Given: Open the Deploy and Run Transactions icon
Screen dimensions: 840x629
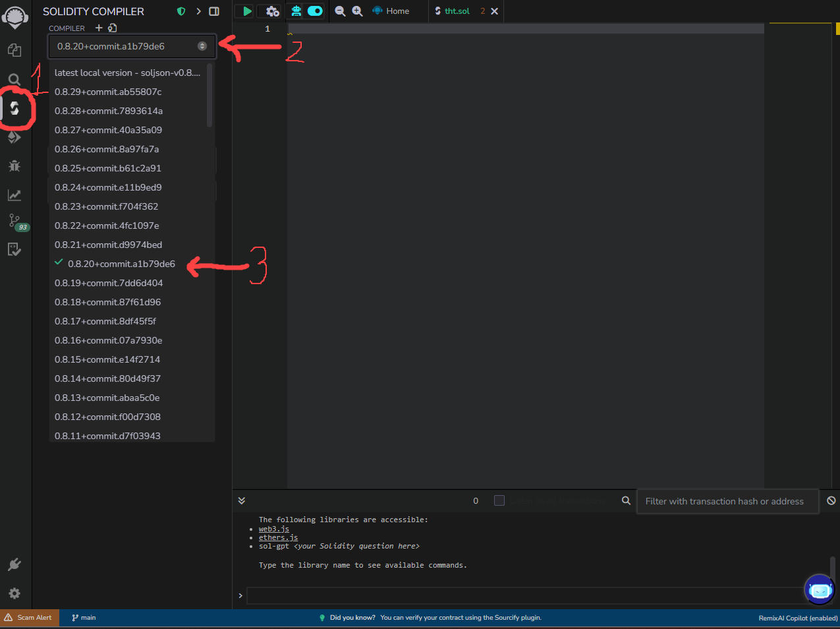Looking at the screenshot, I should pyautogui.click(x=14, y=137).
